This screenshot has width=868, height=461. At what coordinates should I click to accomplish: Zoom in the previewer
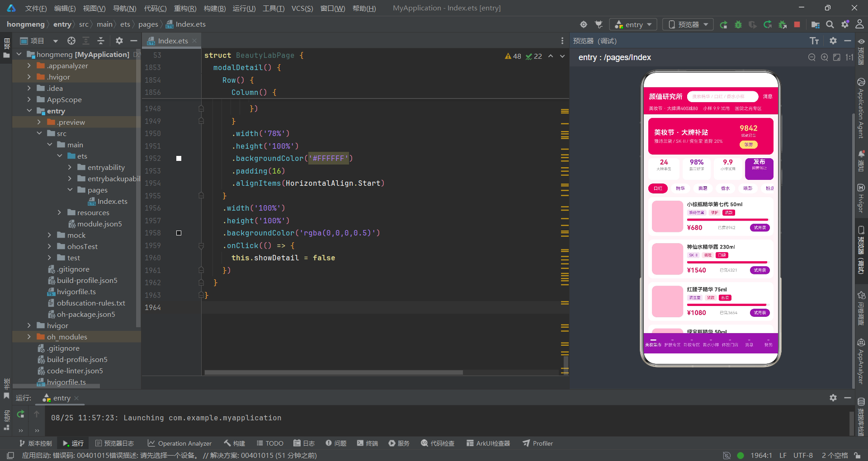825,57
